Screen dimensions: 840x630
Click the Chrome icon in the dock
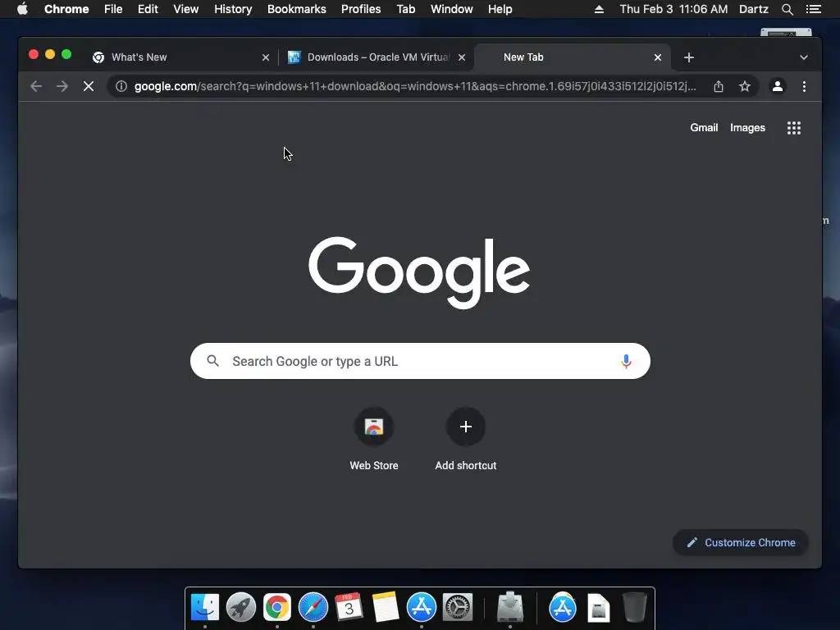pos(277,608)
